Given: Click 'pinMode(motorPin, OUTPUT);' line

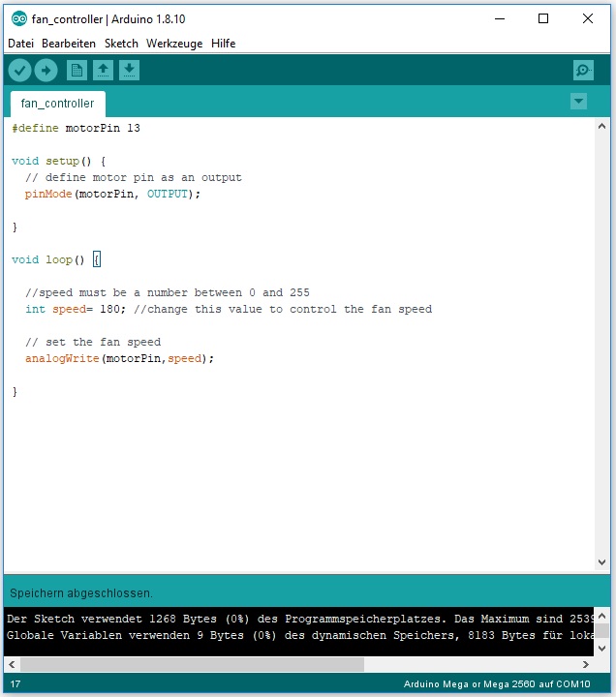Looking at the screenshot, I should [x=112, y=194].
